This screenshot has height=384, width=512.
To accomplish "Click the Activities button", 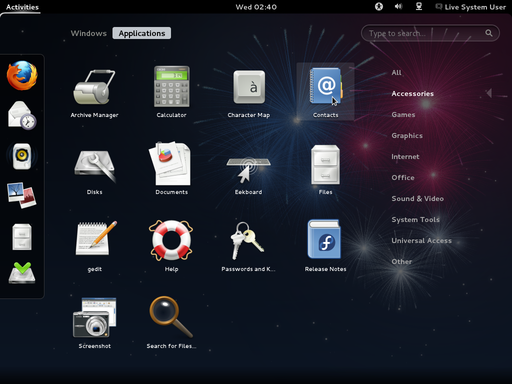I will click(22, 7).
